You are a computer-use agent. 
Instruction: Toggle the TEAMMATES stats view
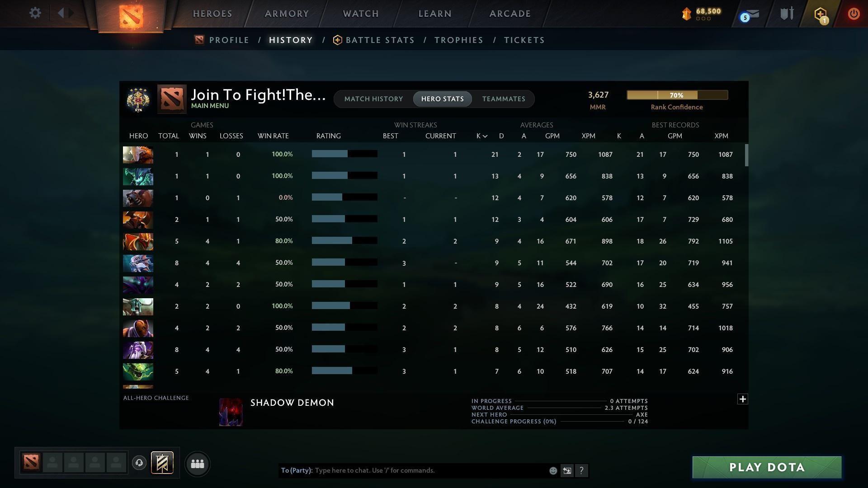pos(503,99)
